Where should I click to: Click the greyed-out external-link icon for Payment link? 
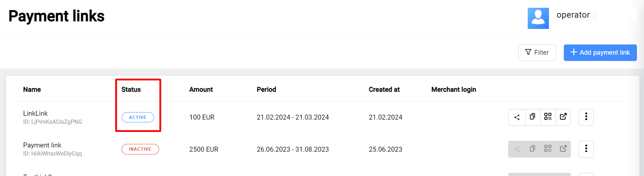[563, 149]
